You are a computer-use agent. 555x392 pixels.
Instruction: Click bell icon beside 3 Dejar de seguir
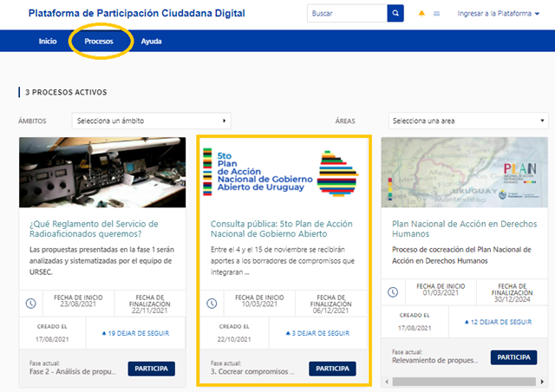288,333
